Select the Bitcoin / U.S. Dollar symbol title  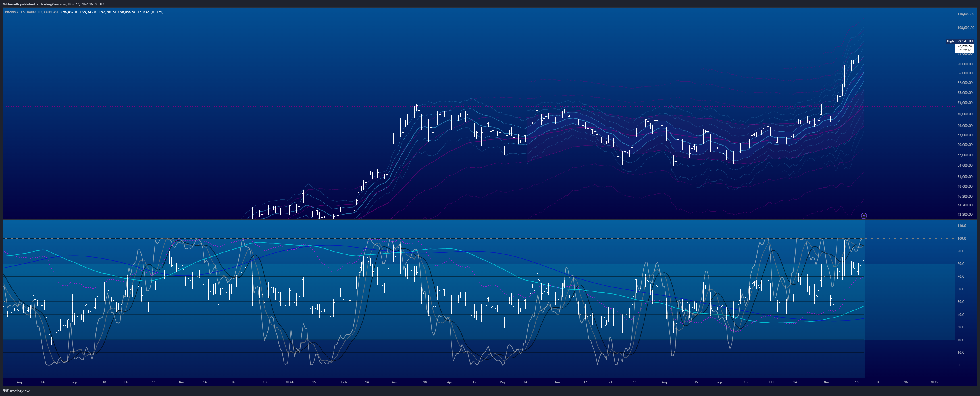pos(32,12)
